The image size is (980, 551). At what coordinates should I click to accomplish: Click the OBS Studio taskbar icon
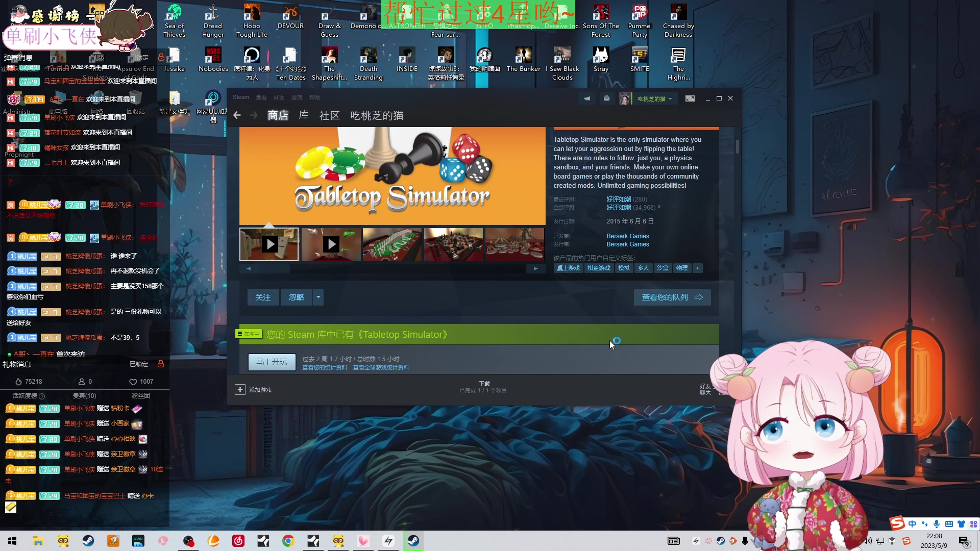coord(188,541)
